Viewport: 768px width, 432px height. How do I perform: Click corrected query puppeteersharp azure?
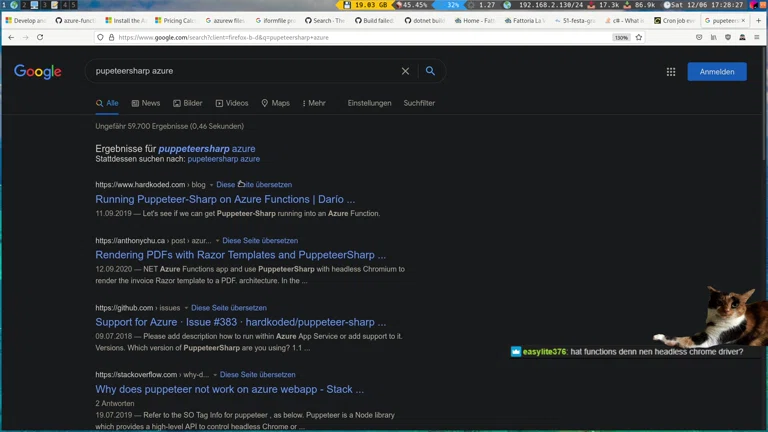point(207,149)
